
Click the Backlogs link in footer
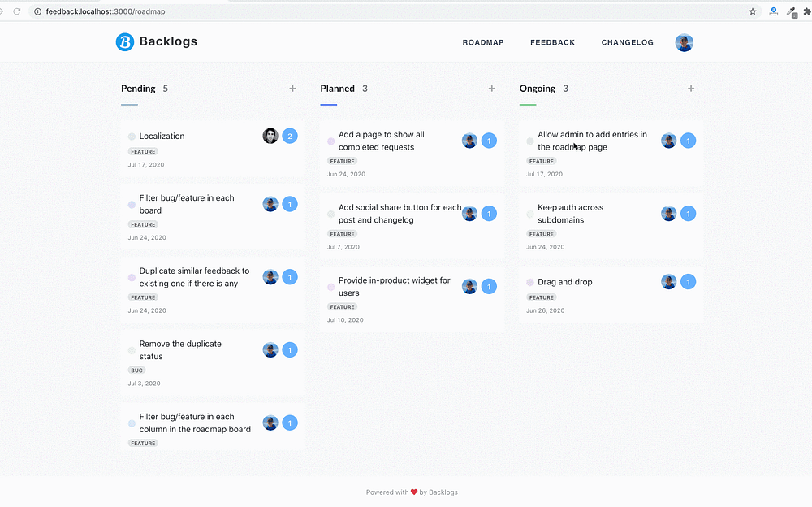click(x=443, y=492)
